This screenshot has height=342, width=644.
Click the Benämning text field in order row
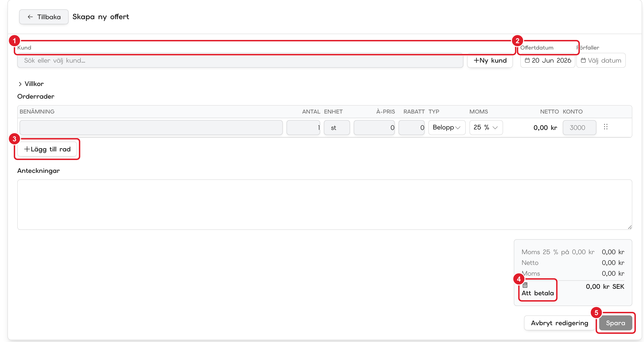(151, 128)
